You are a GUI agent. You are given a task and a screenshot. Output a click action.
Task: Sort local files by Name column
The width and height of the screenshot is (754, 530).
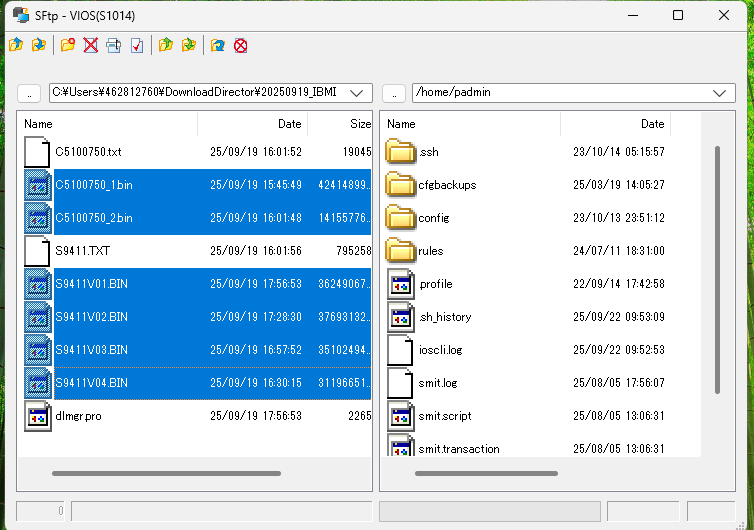click(107, 124)
